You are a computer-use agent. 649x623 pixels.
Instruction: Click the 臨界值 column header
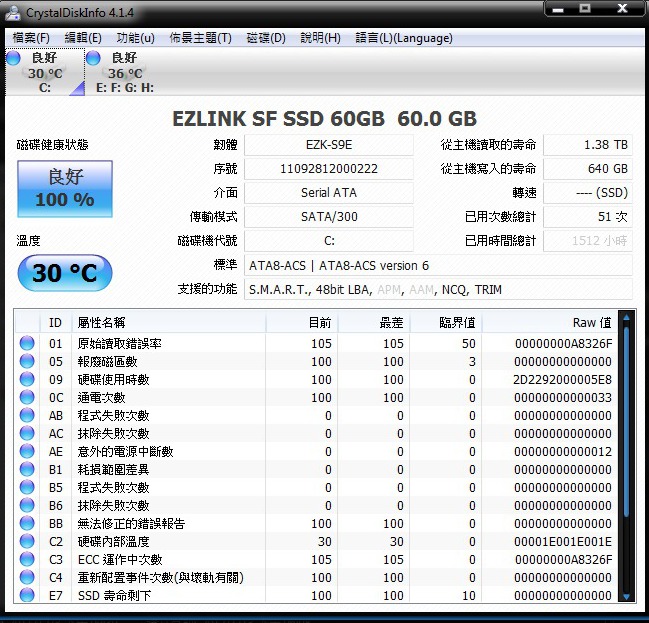[x=446, y=322]
